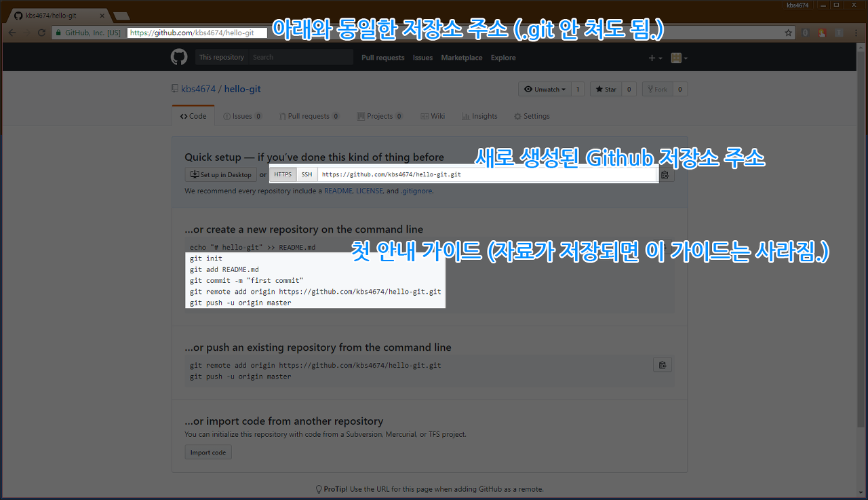Switch to the Projects tab
This screenshot has height=500, width=868.
pyautogui.click(x=380, y=116)
